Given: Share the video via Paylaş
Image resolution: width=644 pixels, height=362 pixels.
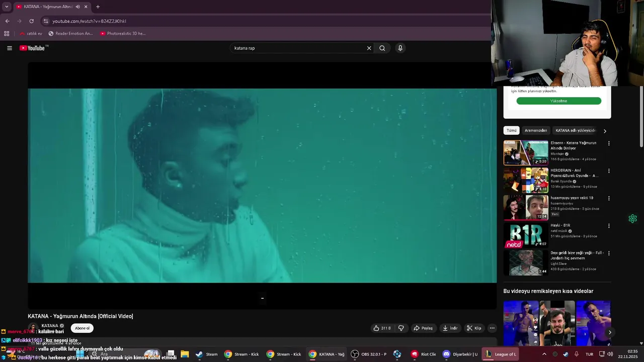Looking at the screenshot, I should click(423, 328).
